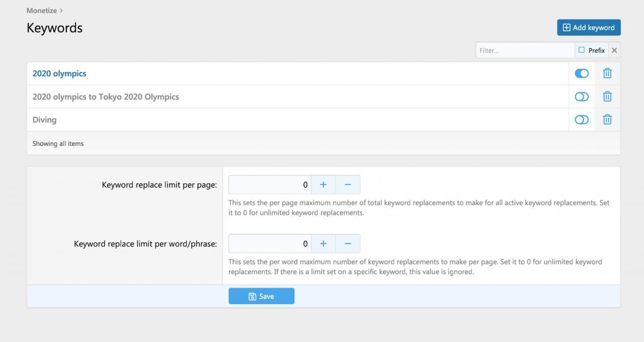Viewport: 644px width, 342px height.
Task: Disable the 2020 olympics keyword toggle
Action: [582, 73]
